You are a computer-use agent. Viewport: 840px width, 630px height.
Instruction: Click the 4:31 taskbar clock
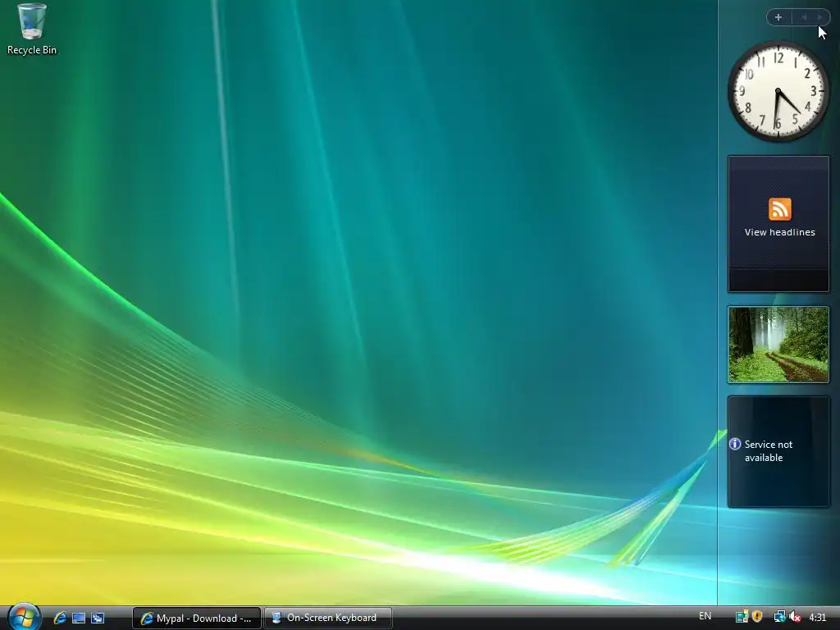818,618
